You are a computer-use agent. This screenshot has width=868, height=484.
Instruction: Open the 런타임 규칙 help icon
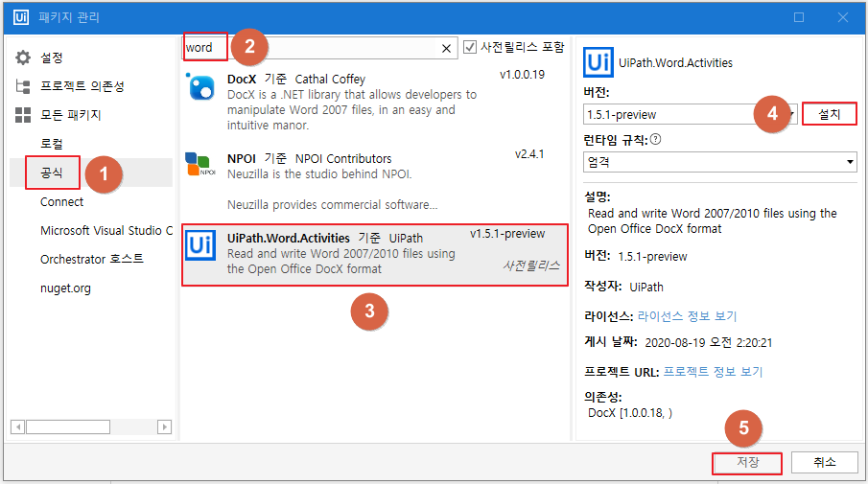pos(655,139)
